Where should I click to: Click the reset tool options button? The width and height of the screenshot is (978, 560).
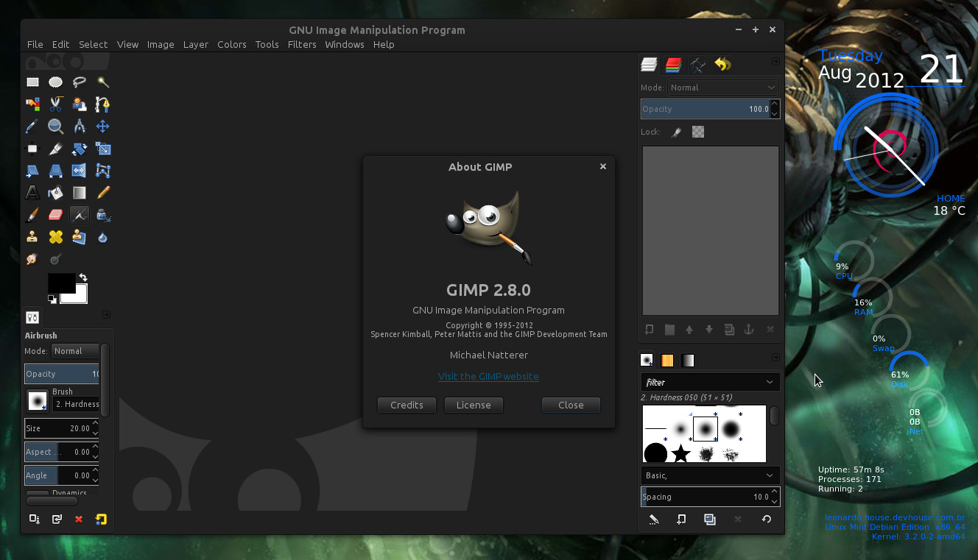(101, 520)
